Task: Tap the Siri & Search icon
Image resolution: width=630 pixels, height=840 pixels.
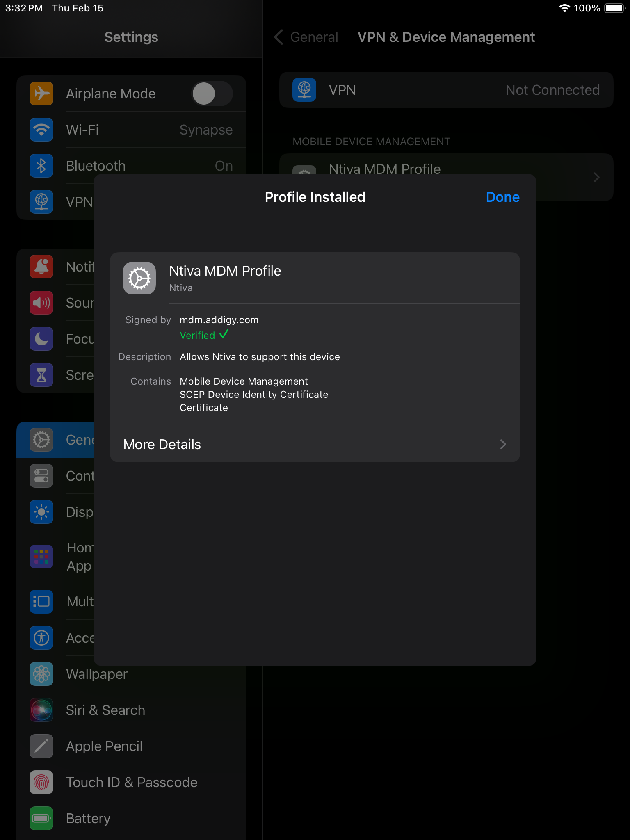Action: coord(41,710)
